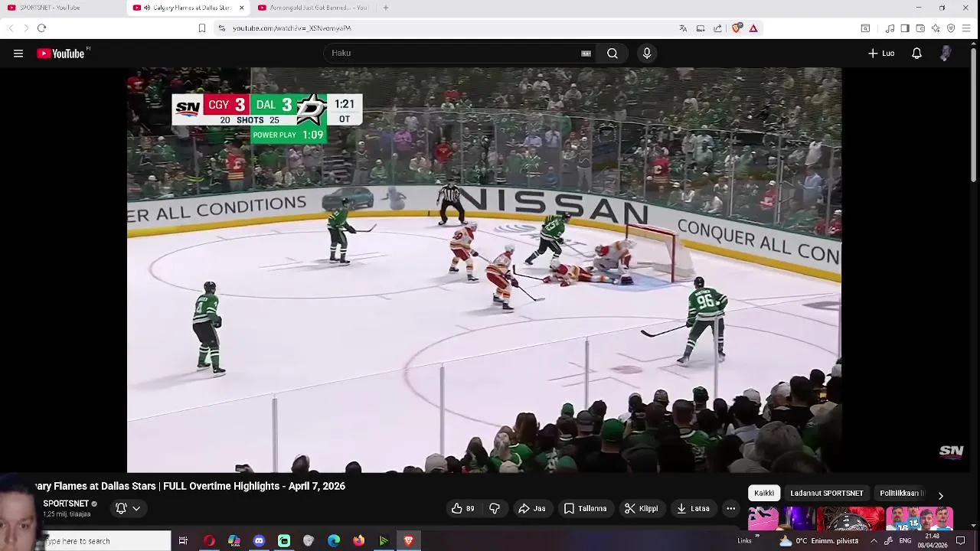Image resolution: width=980 pixels, height=551 pixels.
Task: Save the video with Tallenna button
Action: 586,508
